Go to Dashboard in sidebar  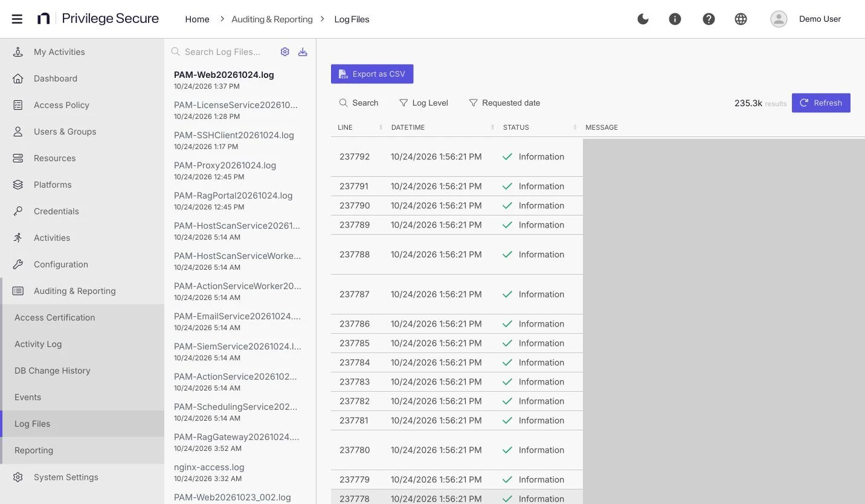(x=82, y=78)
